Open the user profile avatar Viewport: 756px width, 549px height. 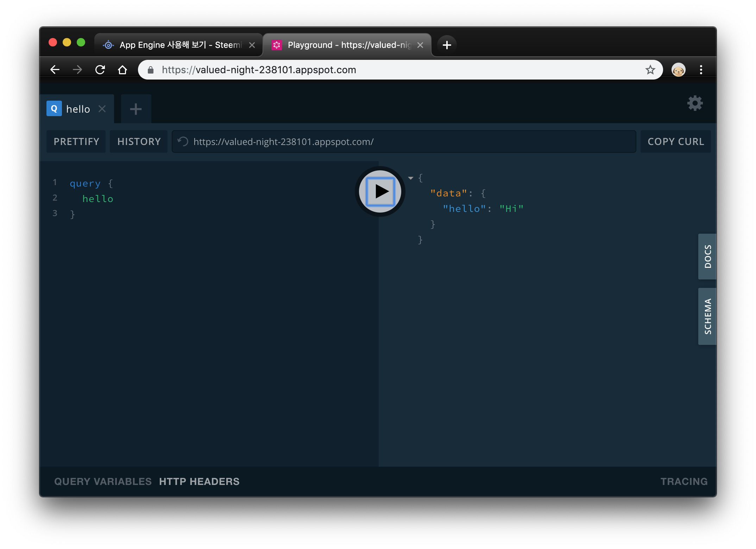(x=678, y=70)
